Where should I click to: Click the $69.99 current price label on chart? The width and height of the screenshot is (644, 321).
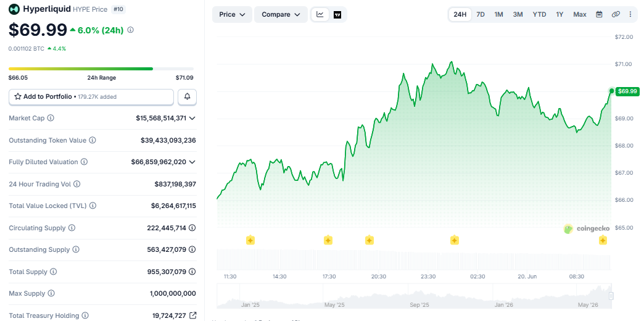[627, 91]
